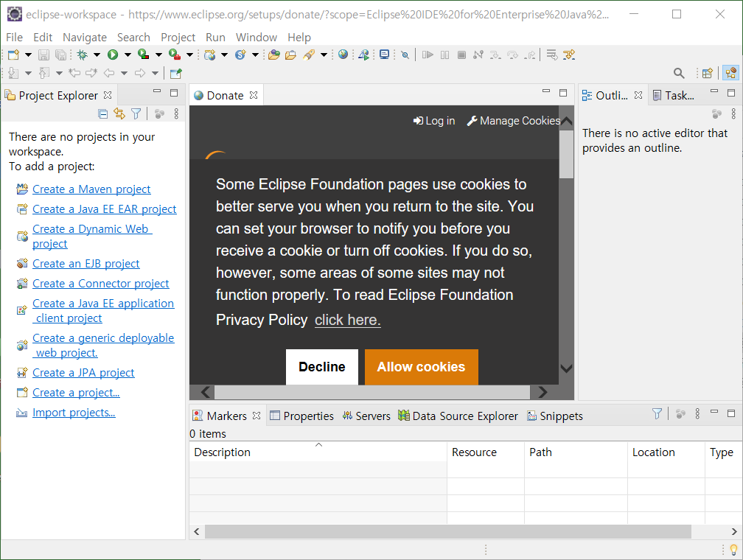Click the Run with Coverage icon
This screenshot has width=743, height=560.
[144, 55]
